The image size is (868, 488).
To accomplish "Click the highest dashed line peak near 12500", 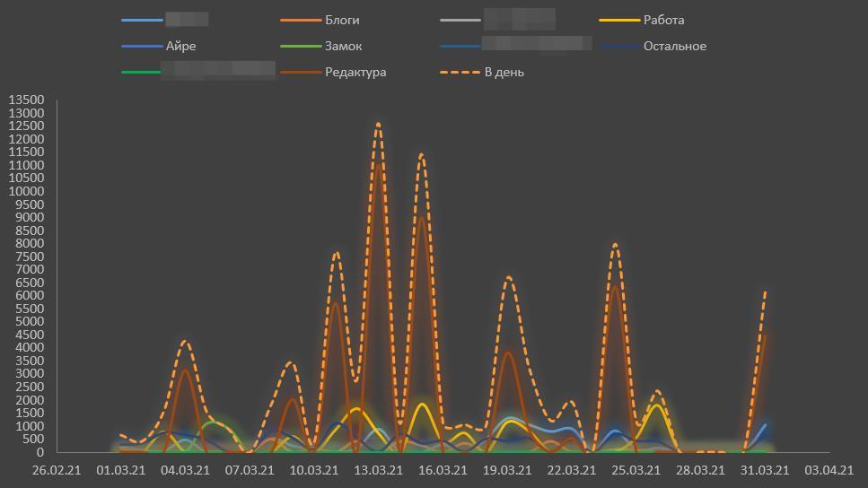I will point(378,124).
